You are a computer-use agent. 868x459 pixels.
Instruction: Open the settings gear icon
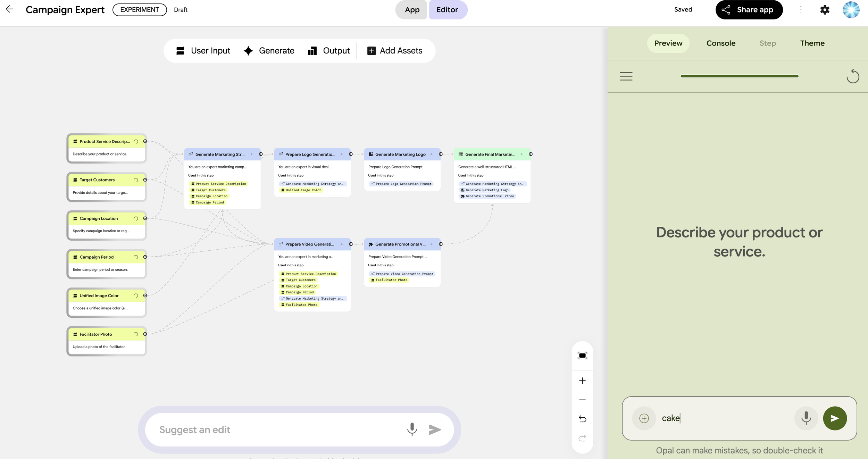point(825,10)
